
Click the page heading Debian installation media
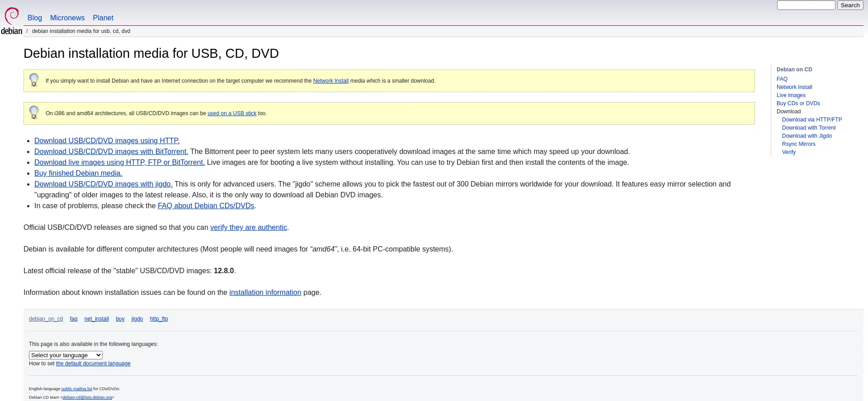click(x=151, y=53)
